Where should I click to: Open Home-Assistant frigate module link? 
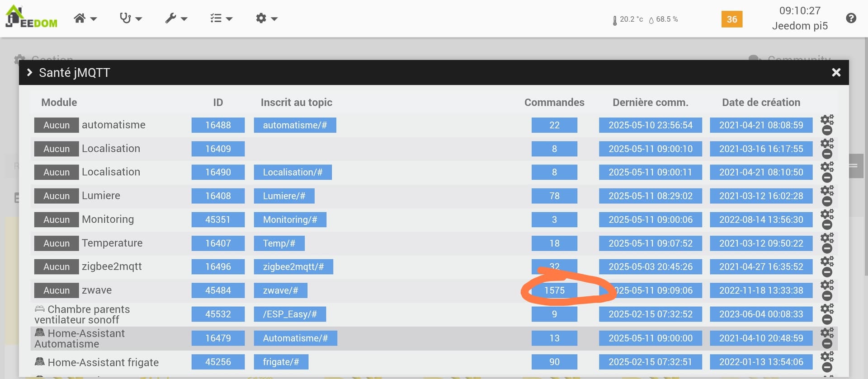click(97, 362)
